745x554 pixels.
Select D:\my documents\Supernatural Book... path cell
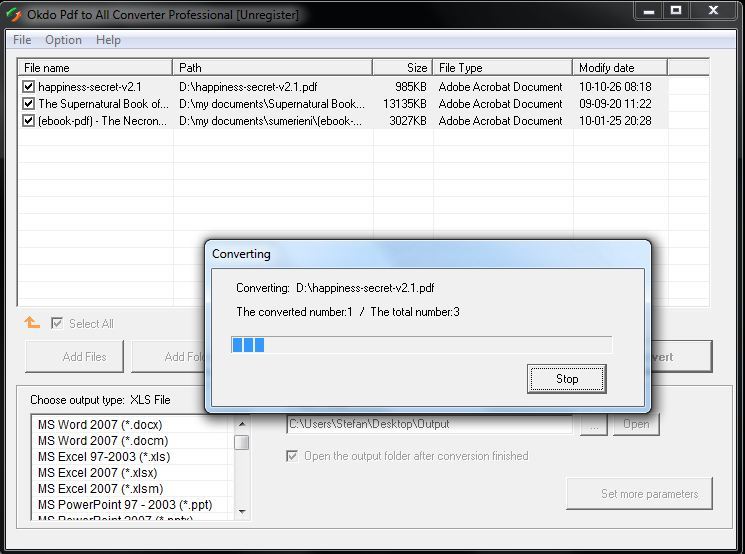click(x=272, y=104)
